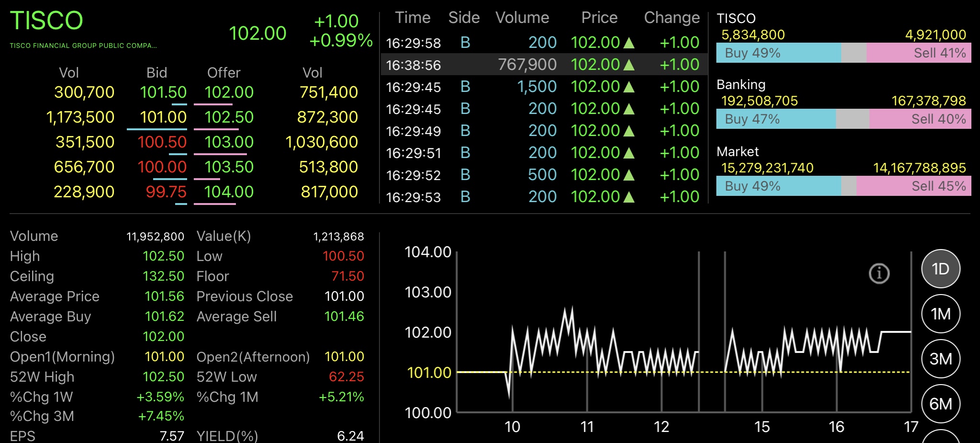The image size is (980, 443).
Task: Click %Chg 1W value +3.59%
Action: tap(160, 397)
